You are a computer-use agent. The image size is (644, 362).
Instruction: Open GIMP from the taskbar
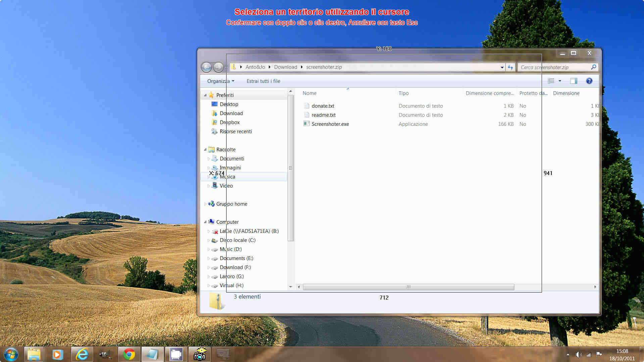[x=105, y=354]
